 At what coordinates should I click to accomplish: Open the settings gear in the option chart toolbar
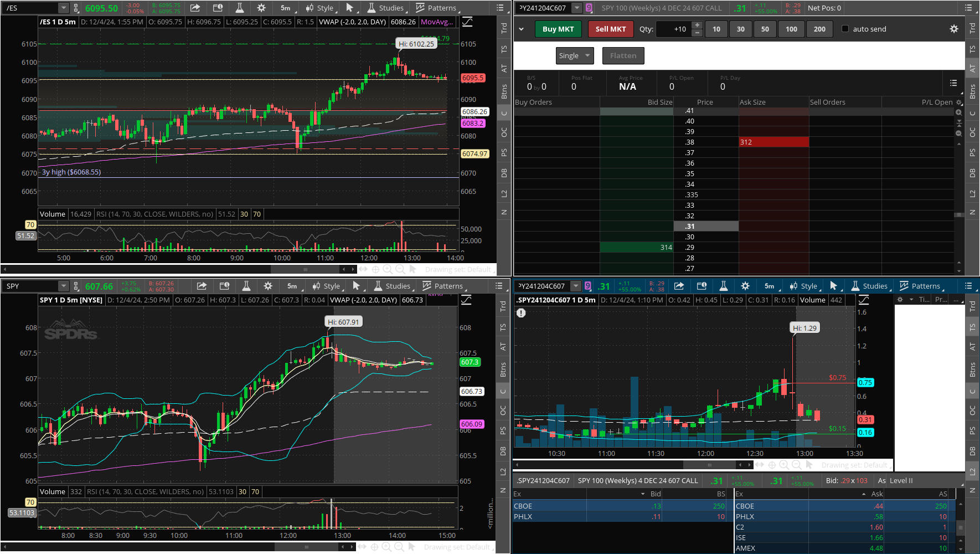pyautogui.click(x=745, y=286)
